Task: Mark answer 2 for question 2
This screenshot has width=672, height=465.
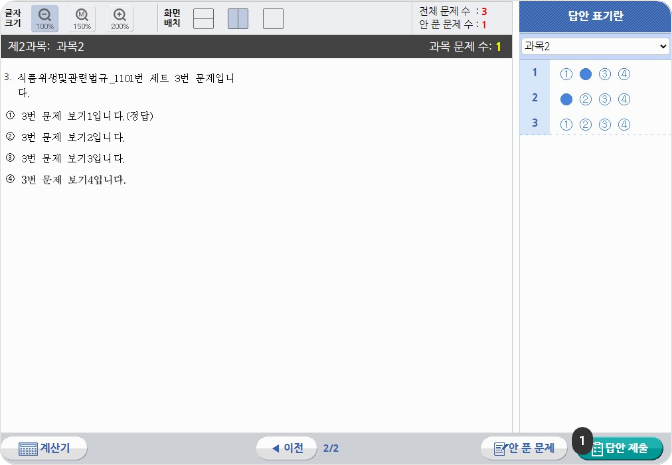Action: click(x=586, y=99)
